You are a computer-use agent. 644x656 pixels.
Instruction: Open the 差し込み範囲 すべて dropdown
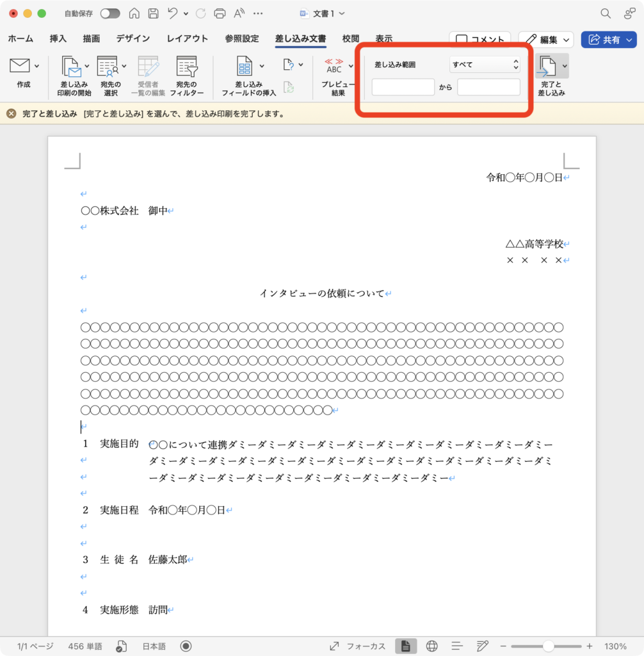(x=485, y=65)
